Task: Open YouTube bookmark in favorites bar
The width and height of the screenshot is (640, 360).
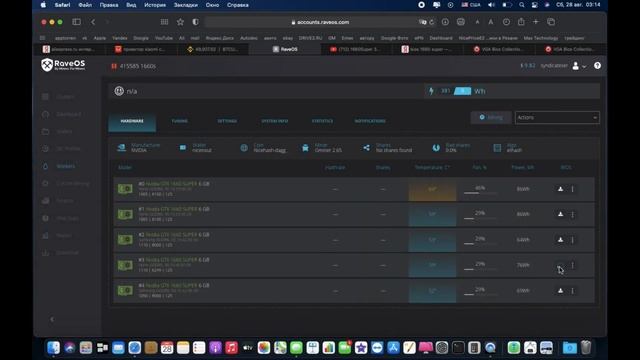Action: click(x=164, y=38)
